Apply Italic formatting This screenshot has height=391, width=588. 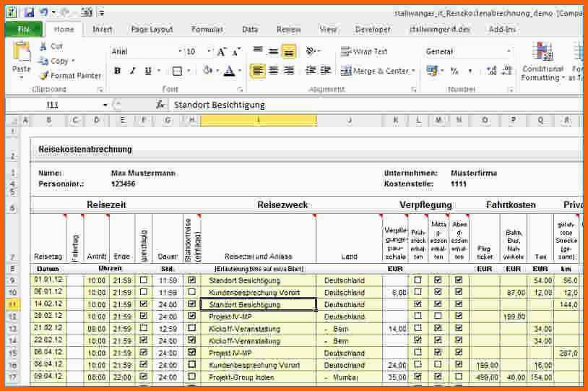pyautogui.click(x=133, y=71)
